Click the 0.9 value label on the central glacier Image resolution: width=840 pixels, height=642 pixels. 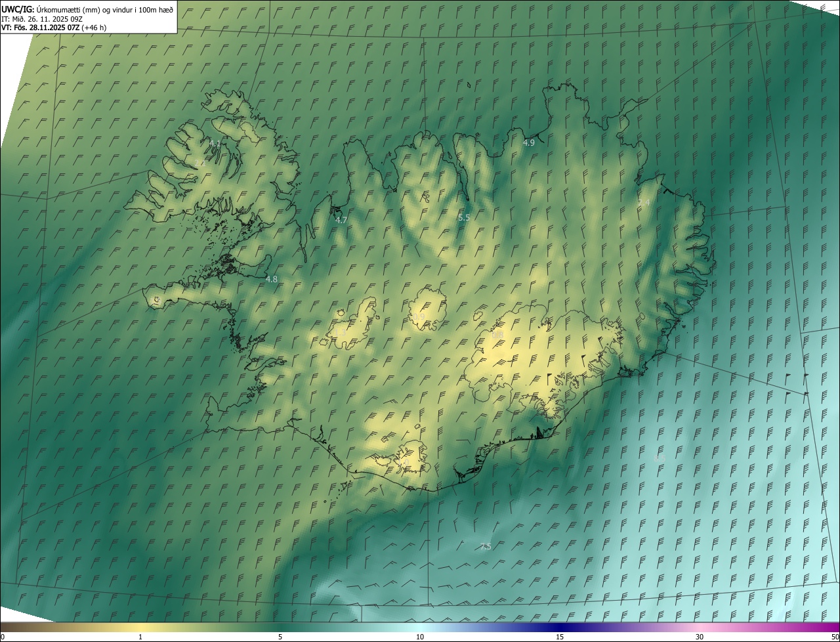[x=419, y=317]
